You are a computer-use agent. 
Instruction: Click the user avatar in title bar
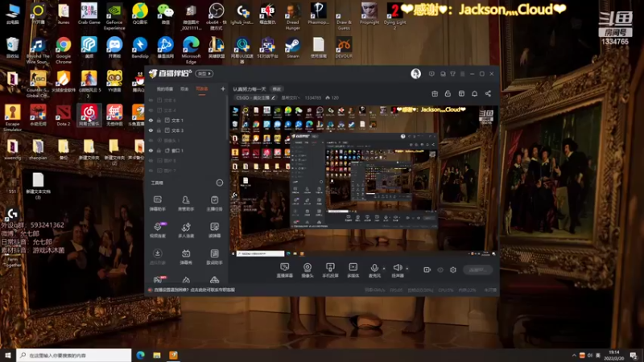(415, 73)
